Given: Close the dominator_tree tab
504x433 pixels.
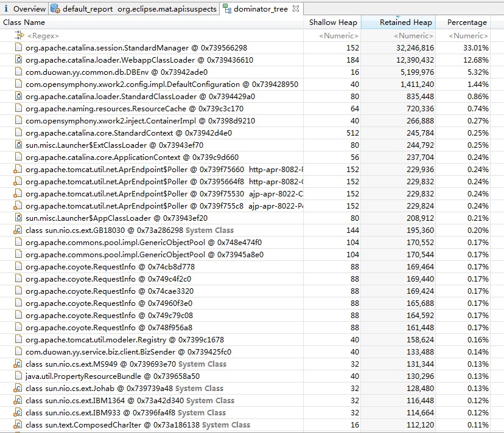Looking at the screenshot, I should pos(296,9).
